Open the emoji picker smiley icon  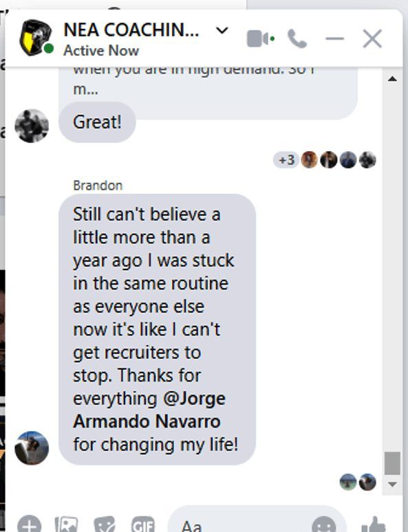(324, 524)
